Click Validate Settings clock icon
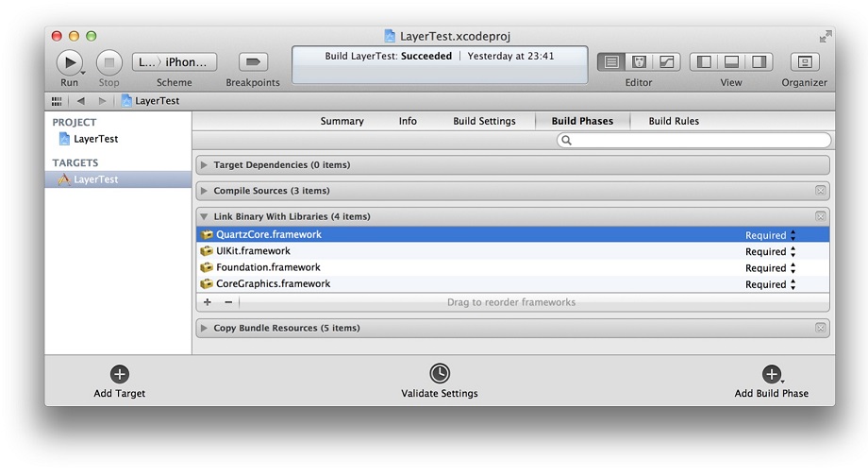This screenshot has width=868, height=476. pos(440,373)
